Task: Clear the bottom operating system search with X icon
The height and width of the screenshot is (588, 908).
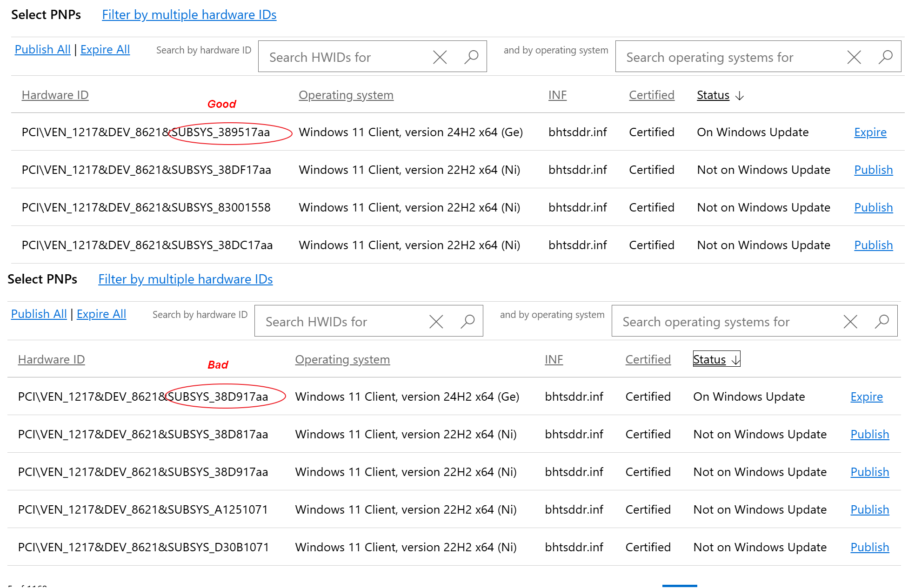Action: tap(850, 321)
